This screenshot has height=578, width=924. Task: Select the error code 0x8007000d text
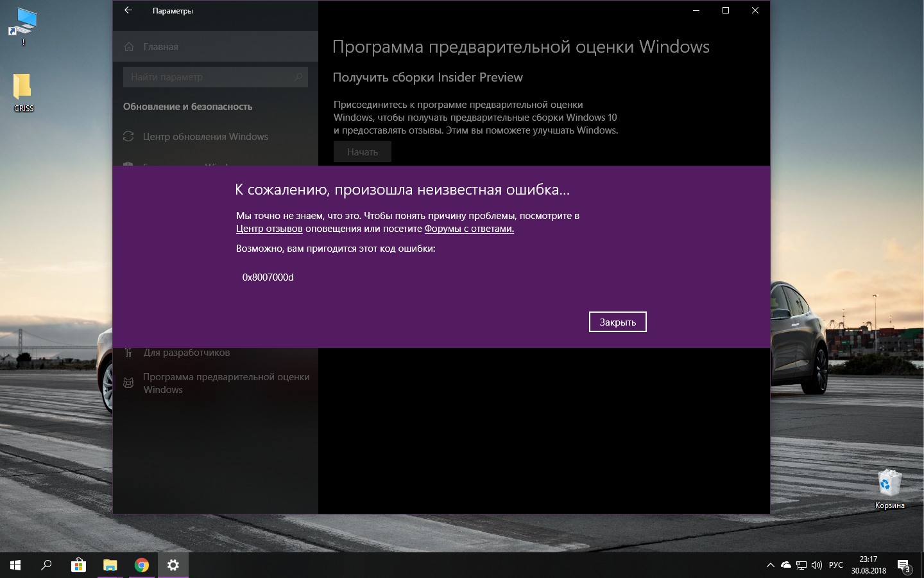coord(268,277)
